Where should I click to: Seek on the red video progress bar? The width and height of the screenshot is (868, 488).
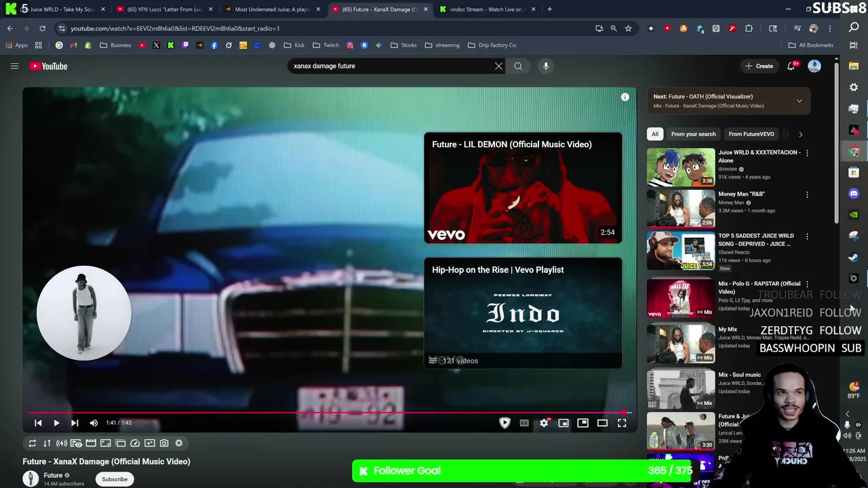coord(329,412)
